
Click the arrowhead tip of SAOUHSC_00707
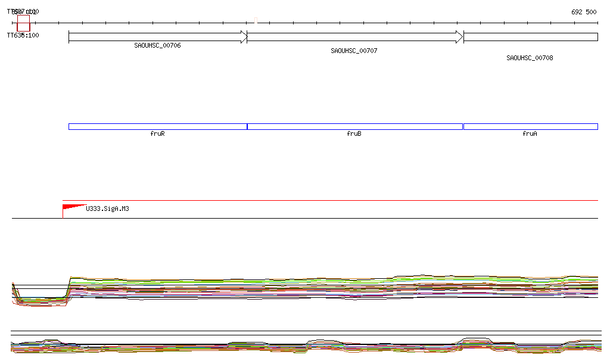(x=460, y=37)
